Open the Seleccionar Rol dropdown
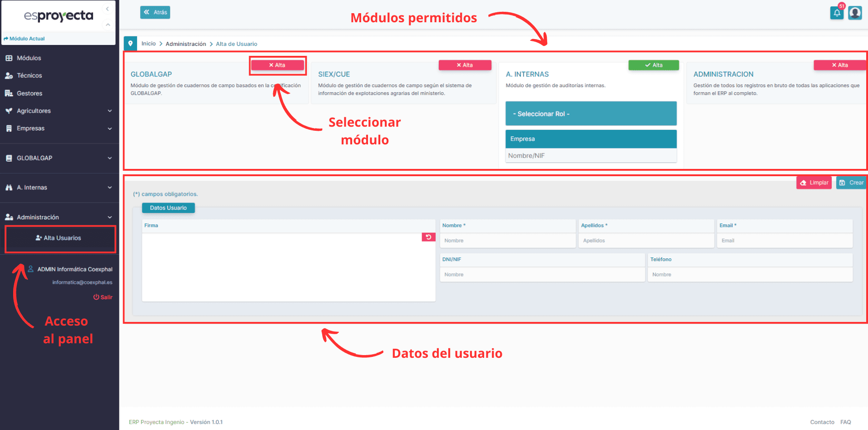 pyautogui.click(x=590, y=113)
